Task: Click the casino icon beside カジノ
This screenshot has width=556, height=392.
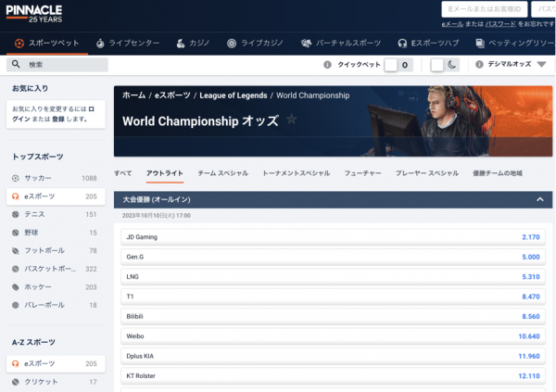Action: tap(181, 44)
